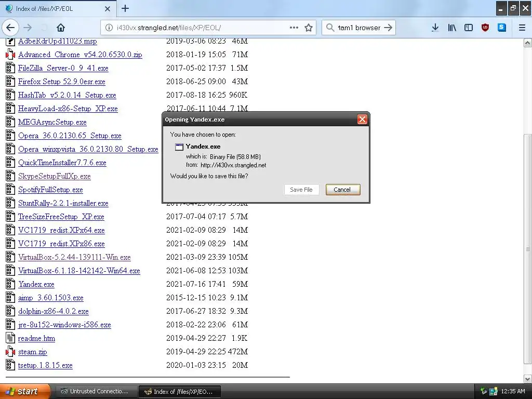532x399 pixels.
Task: Click the taskbar clock showing 12:35 AM
Action: [x=513, y=392]
